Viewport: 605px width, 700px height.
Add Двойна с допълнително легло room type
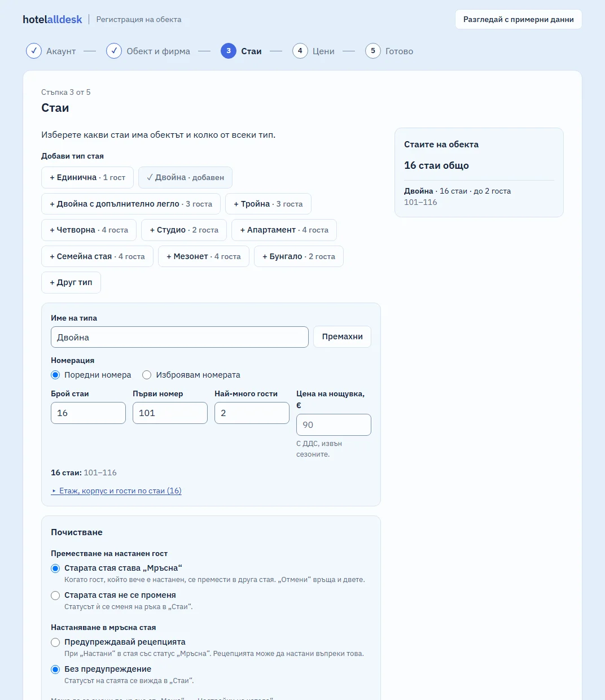coord(131,204)
